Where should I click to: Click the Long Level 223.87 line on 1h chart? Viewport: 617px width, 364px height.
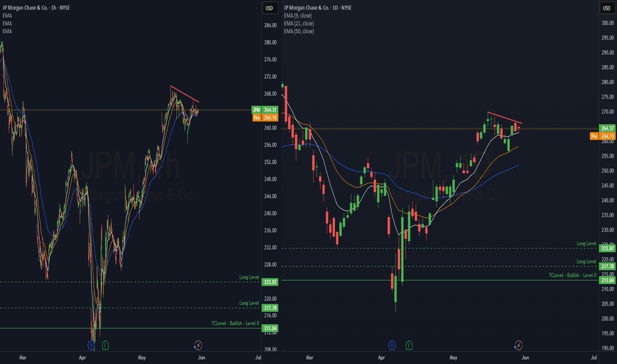coord(130,282)
